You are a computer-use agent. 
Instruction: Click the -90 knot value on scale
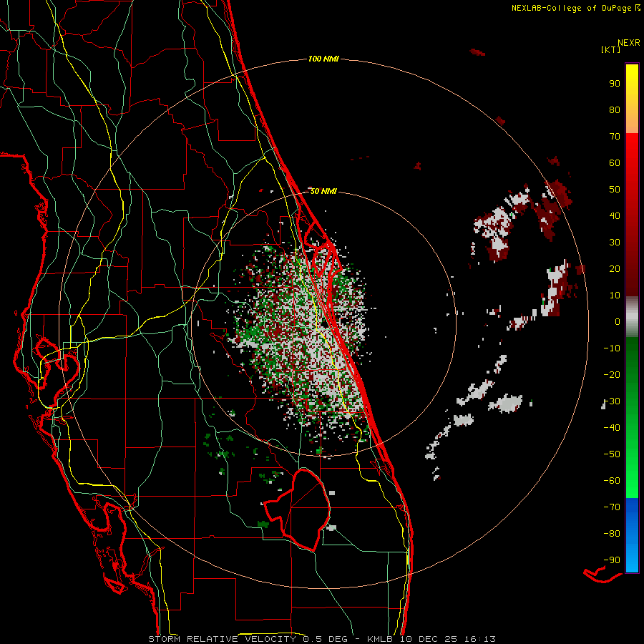click(612, 560)
